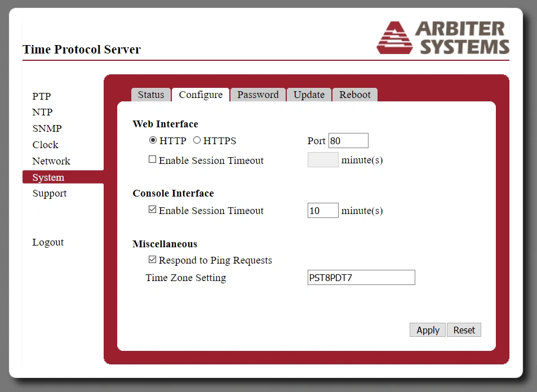
Task: Open the Password tab
Action: point(258,95)
